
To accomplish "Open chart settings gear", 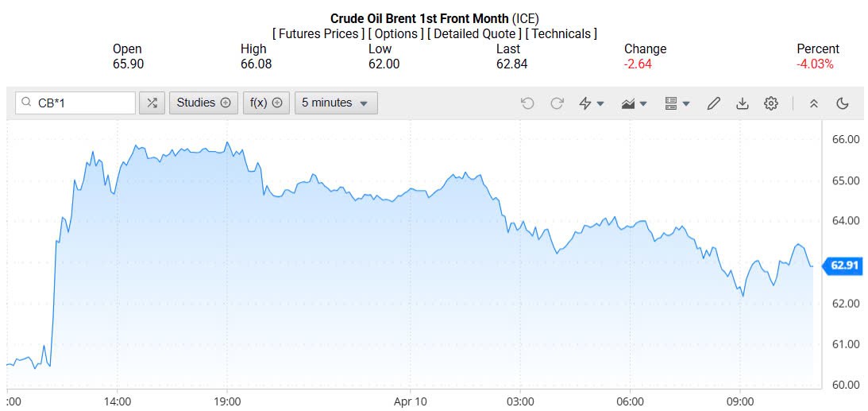I will point(770,103).
